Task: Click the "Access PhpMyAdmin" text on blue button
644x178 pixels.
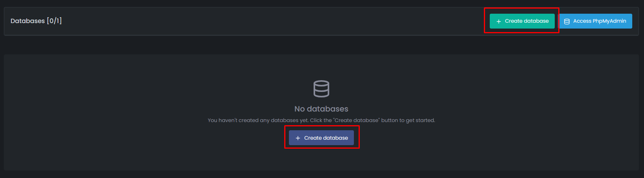Action: point(599,21)
